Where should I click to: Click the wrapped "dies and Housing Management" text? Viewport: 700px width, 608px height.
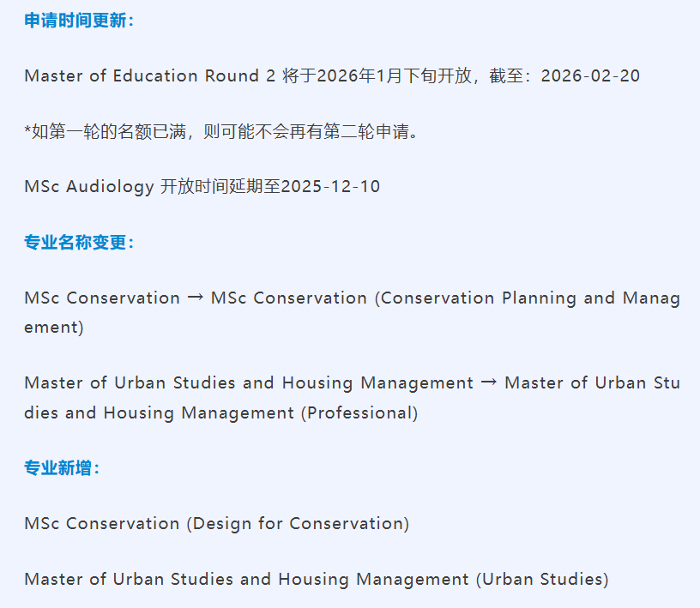160,412
